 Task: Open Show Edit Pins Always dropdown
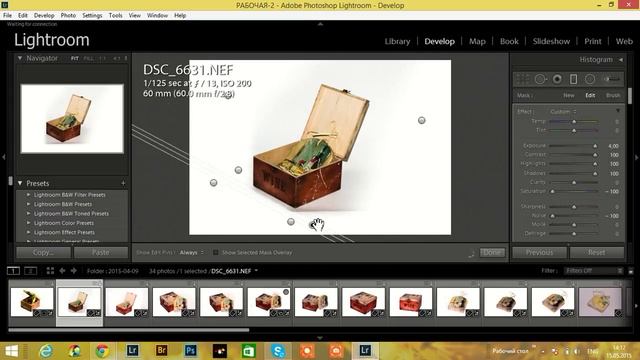[192, 252]
